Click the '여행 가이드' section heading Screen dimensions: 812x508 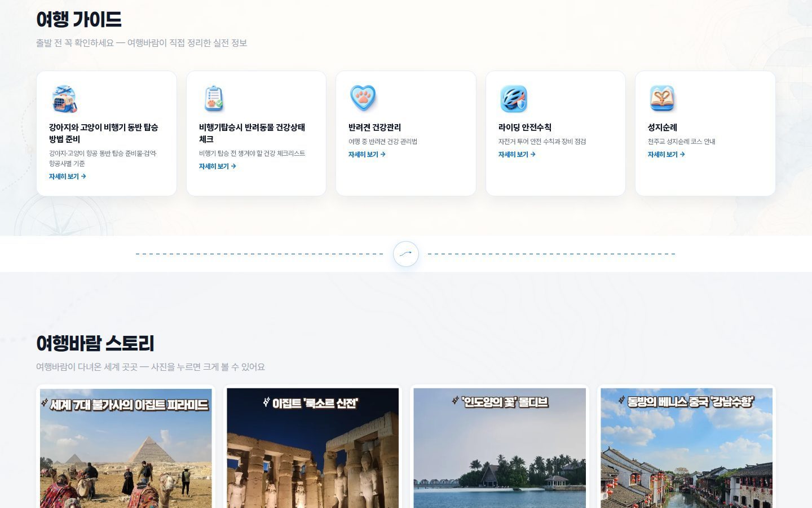[79, 20]
